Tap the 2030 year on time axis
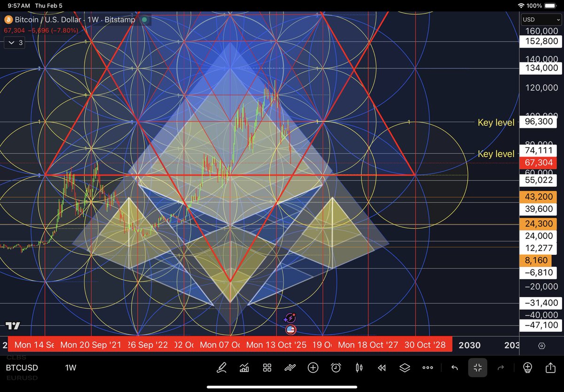Image resolution: width=564 pixels, height=392 pixels. pos(470,345)
